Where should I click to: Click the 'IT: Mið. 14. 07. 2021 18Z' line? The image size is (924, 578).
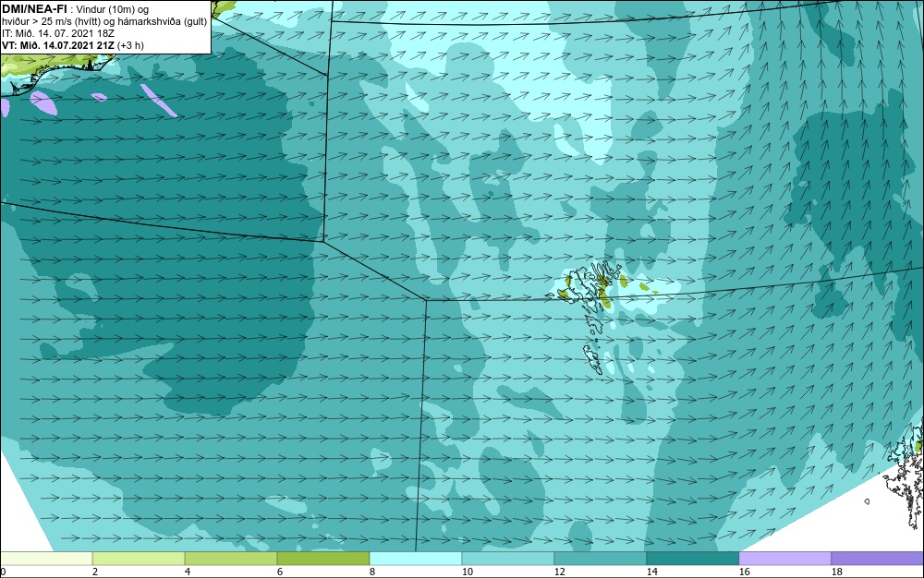(57, 33)
